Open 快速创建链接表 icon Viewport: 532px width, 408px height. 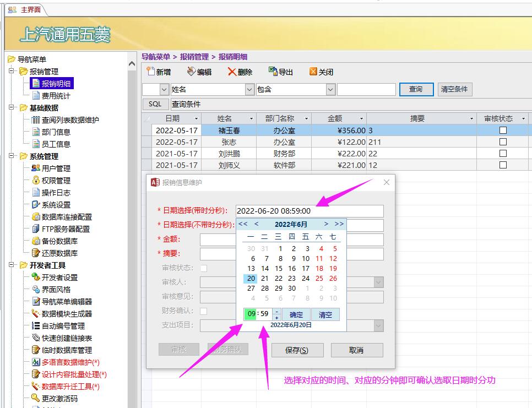coord(36,338)
